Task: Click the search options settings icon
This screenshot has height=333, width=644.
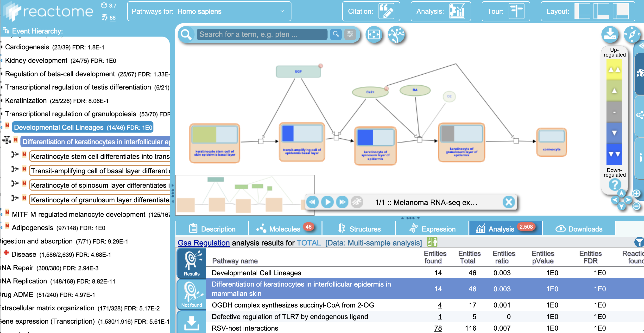Action: point(350,34)
